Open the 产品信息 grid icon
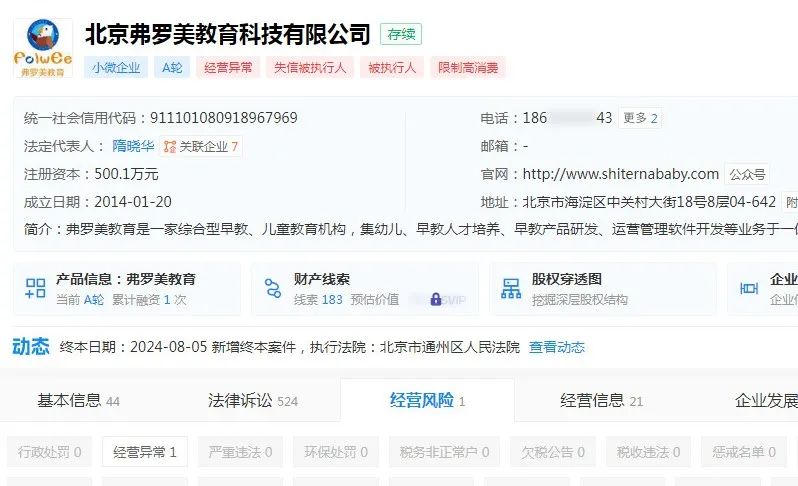This screenshot has height=486, width=798. pyautogui.click(x=35, y=288)
